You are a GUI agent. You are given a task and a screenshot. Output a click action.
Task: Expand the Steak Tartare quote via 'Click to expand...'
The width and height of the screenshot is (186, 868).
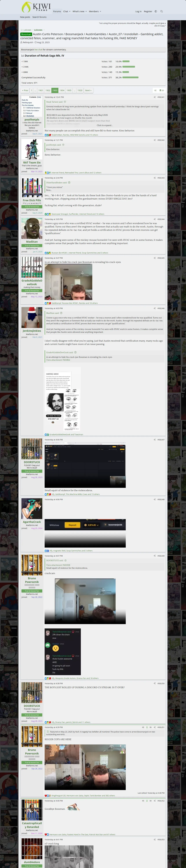[105, 125]
